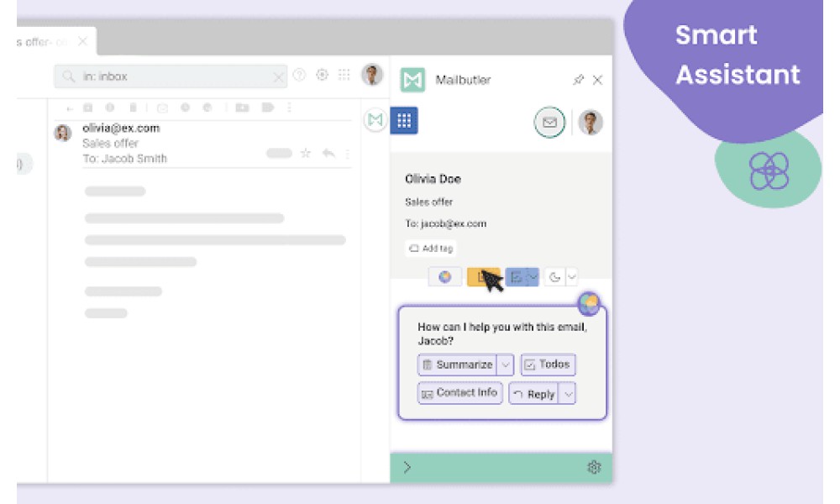Click the Todos button

click(548, 365)
